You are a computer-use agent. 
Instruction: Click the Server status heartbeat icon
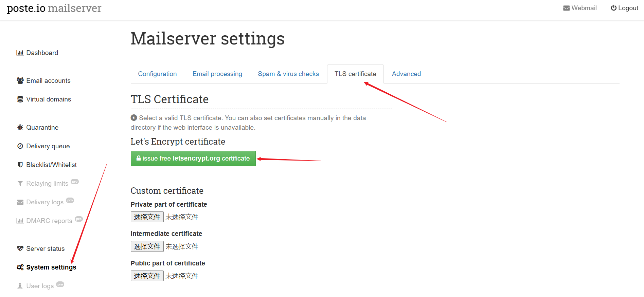(x=20, y=248)
